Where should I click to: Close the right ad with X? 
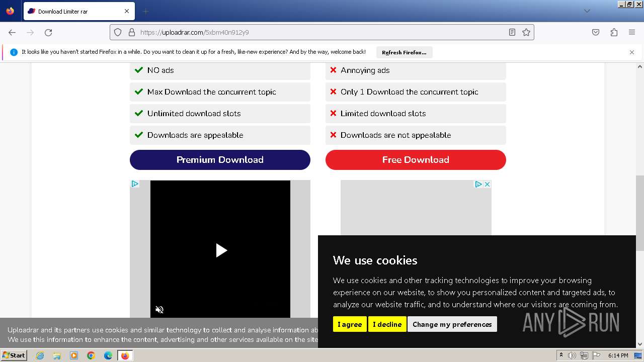487,185
